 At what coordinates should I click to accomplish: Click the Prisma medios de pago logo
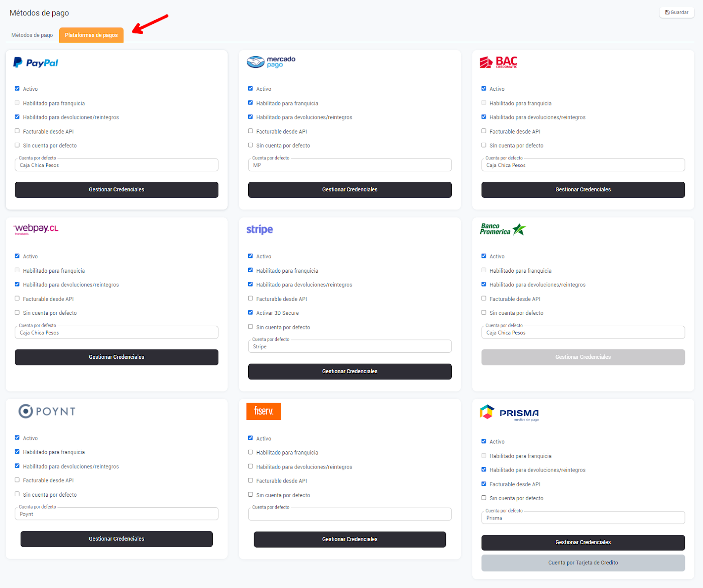(509, 413)
